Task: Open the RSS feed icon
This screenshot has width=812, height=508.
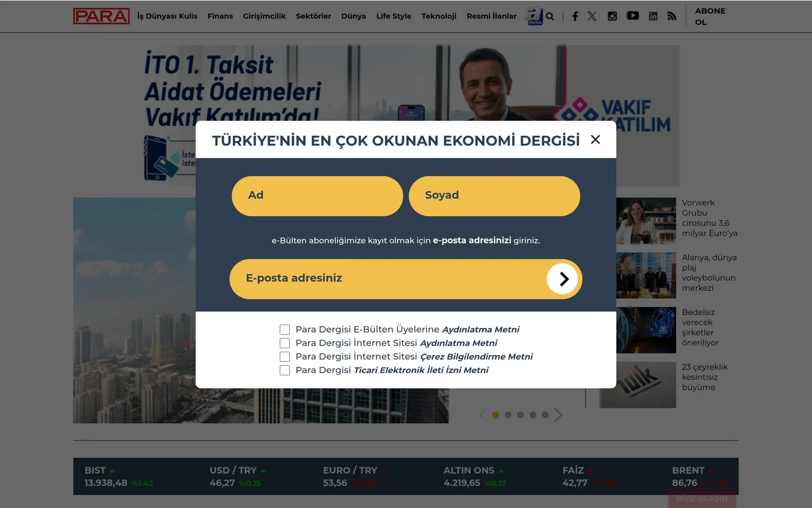Action: coord(672,16)
